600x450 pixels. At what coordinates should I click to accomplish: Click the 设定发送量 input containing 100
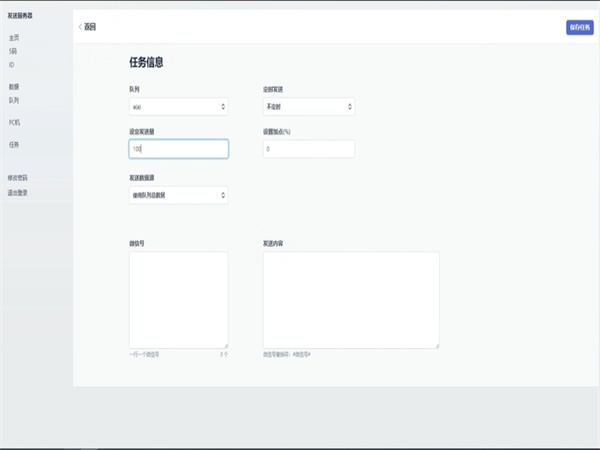click(178, 148)
